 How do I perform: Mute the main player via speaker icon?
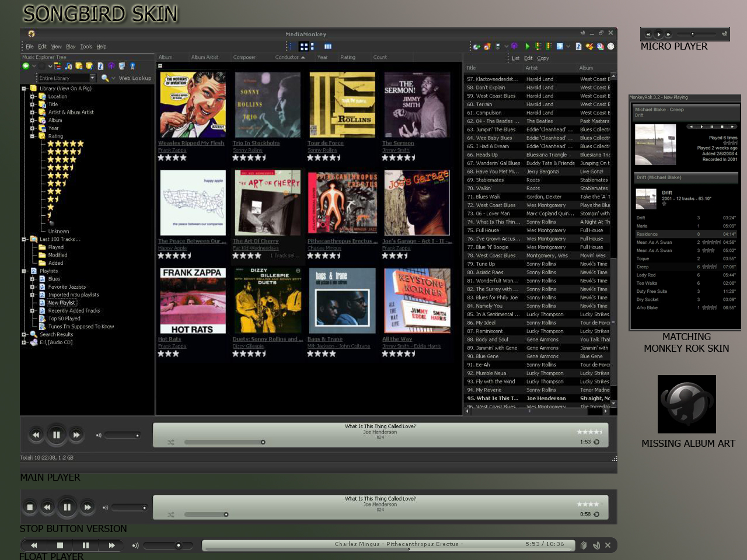tap(99, 435)
